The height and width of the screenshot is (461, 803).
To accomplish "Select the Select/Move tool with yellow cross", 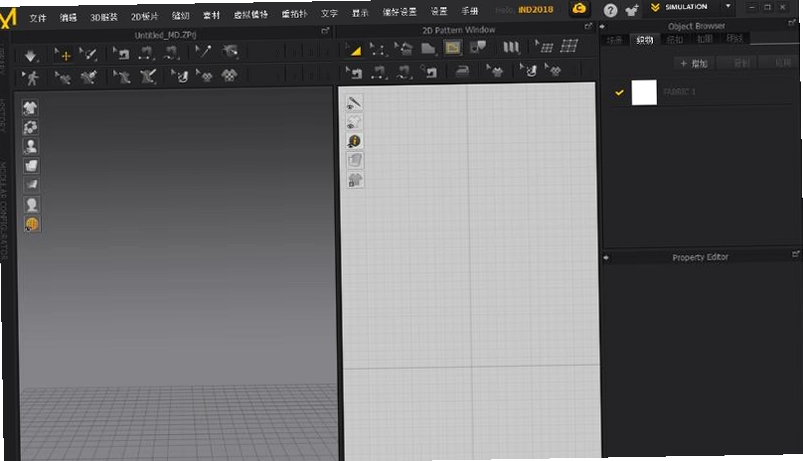I will 63,55.
